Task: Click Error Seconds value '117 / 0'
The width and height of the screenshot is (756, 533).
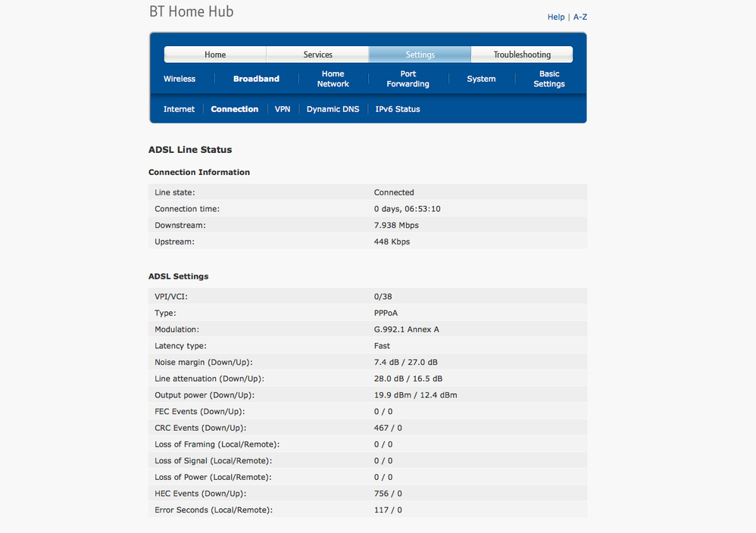Action: click(x=388, y=510)
